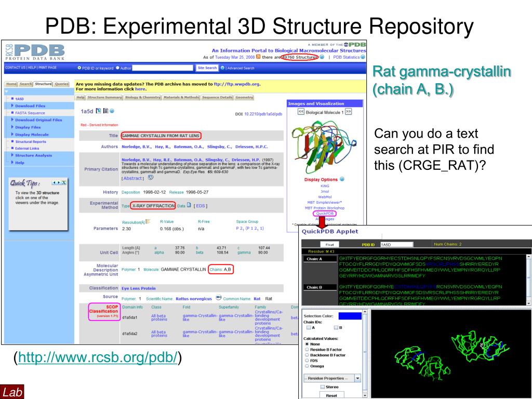Viewport: 532px width, 399px height.
Task: Toggle Chain ID A checkbox
Action: [309, 328]
